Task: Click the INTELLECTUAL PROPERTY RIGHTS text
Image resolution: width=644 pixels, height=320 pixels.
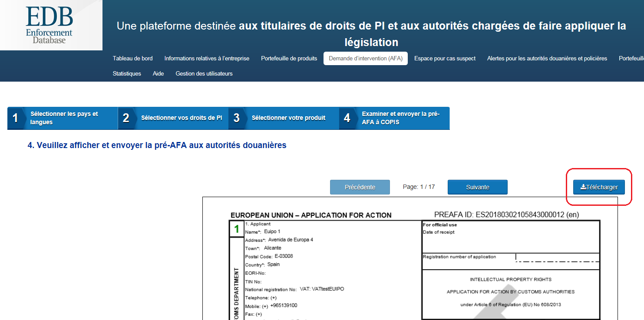Action: point(511,280)
